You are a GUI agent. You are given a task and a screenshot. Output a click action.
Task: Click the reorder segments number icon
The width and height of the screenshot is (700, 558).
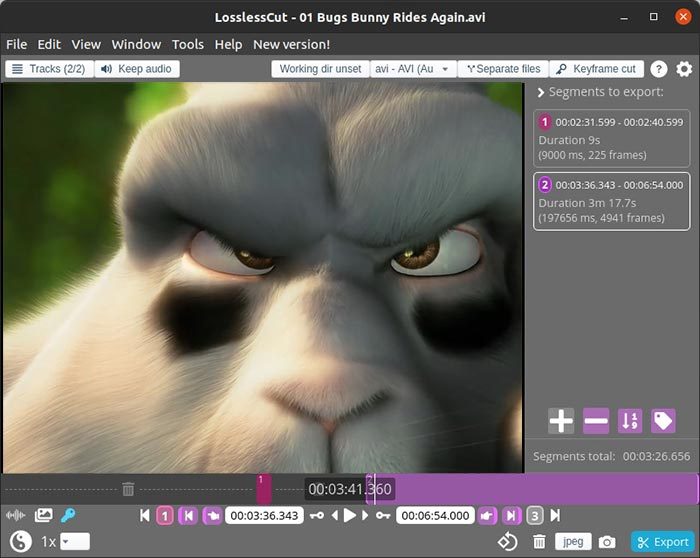pos(630,421)
